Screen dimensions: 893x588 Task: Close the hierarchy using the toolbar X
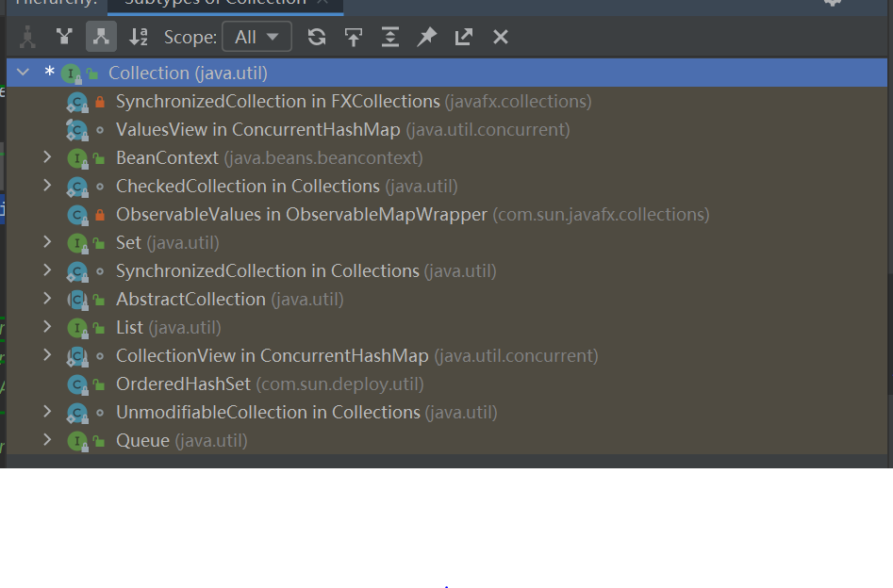click(501, 37)
